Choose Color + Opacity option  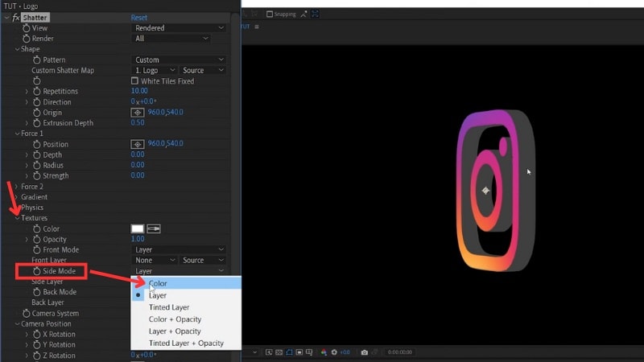coord(186,319)
